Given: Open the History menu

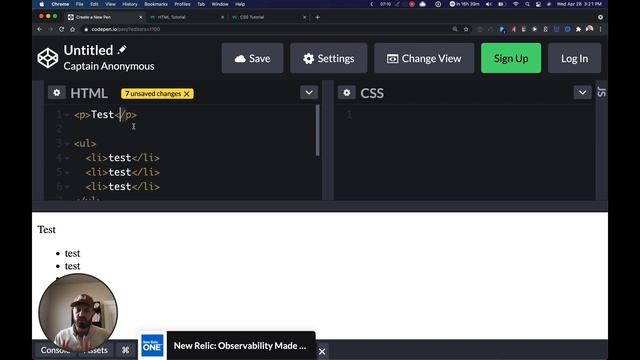Looking at the screenshot, I should point(130,4).
